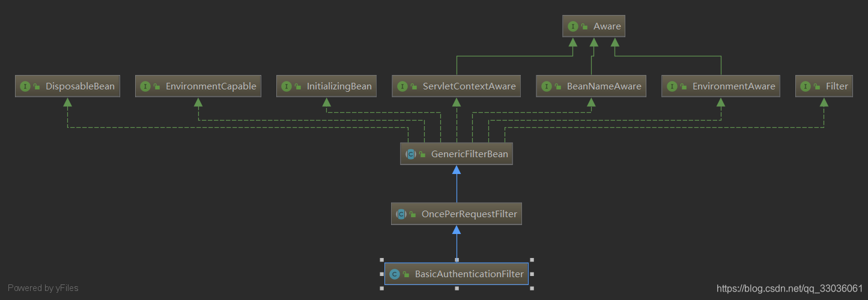Select the DisposableBean node
868x300 pixels.
click(x=67, y=86)
